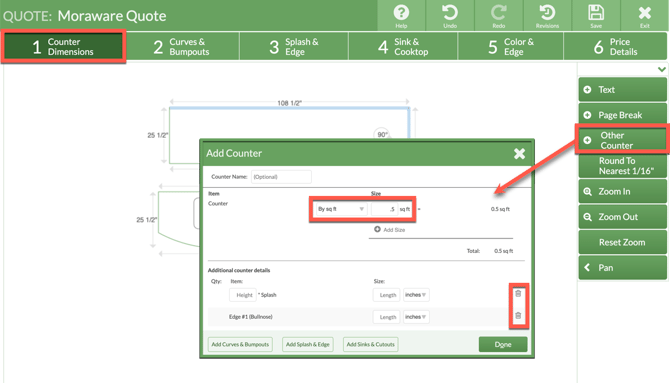
Task: Open Splash length inches dropdown
Action: pyautogui.click(x=416, y=295)
